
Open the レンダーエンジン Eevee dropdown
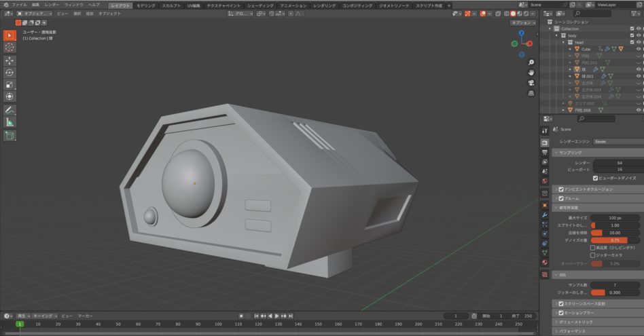click(x=617, y=141)
